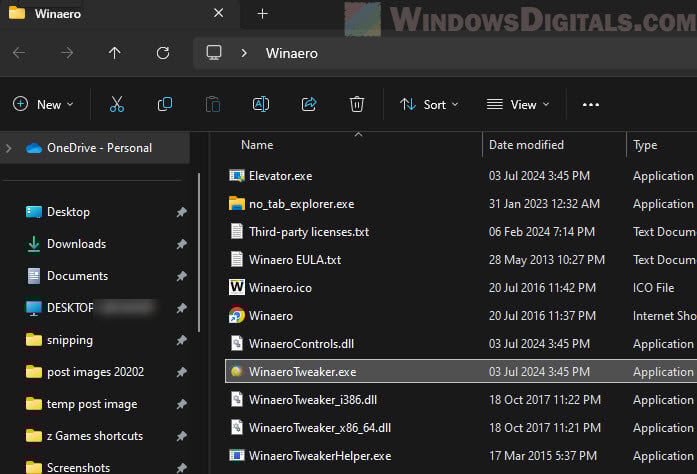Click the pin icon beside Documents

coord(181,276)
